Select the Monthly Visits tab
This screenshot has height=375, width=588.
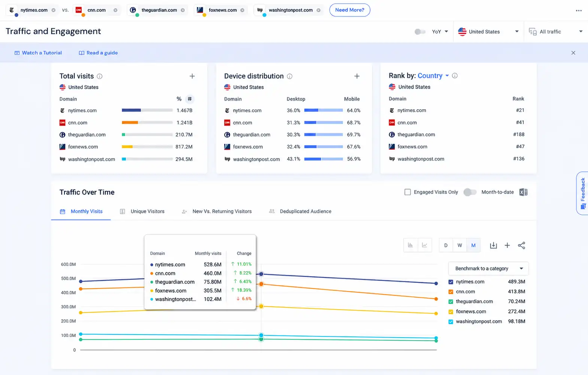[x=81, y=211]
